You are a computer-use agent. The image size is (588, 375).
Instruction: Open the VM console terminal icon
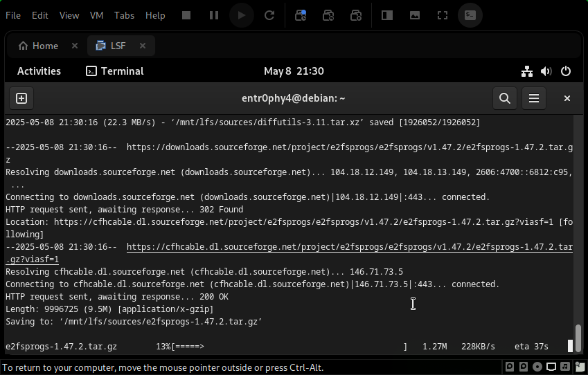click(470, 15)
